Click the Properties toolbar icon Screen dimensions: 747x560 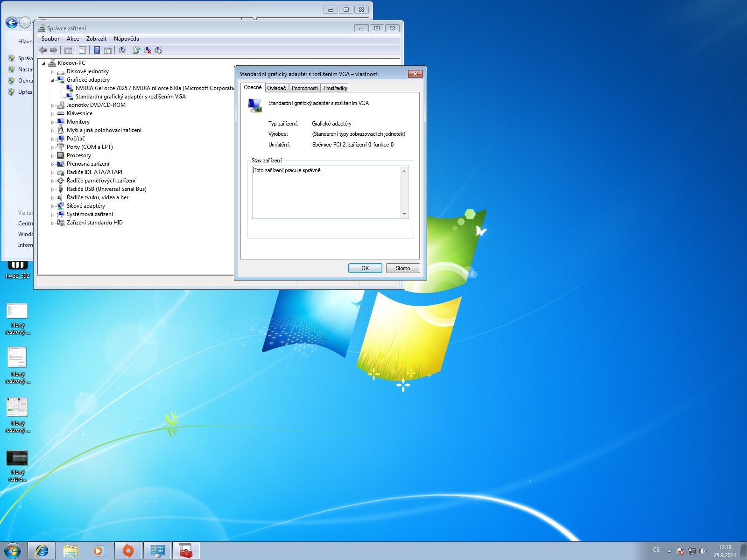click(82, 50)
